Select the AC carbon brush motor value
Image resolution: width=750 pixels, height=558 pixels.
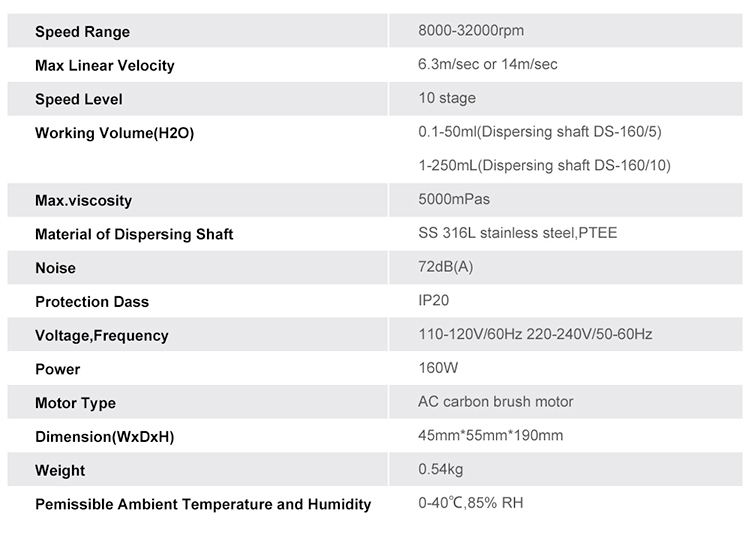(x=495, y=402)
